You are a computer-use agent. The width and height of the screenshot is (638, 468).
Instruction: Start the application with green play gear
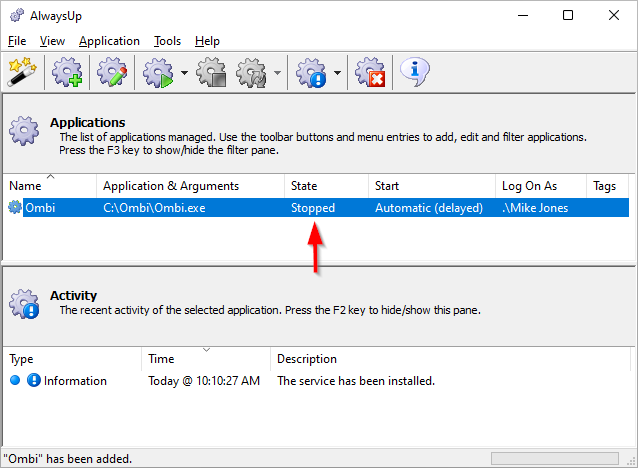(x=158, y=72)
